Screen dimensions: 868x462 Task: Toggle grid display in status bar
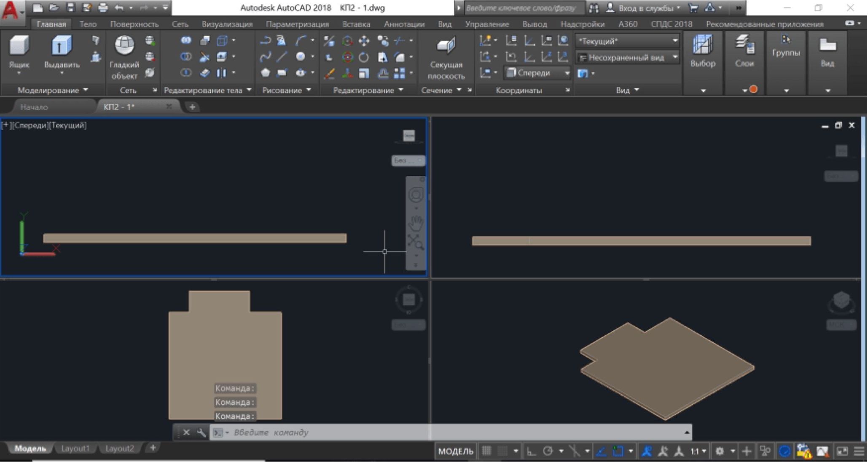(x=486, y=451)
